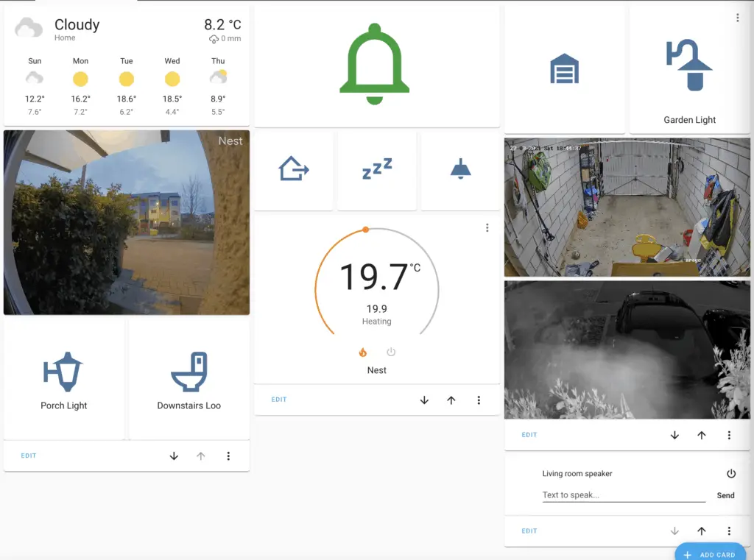Viewport: 754px width, 560px height.
Task: Open the speaker card overflow menu
Action: (x=730, y=531)
